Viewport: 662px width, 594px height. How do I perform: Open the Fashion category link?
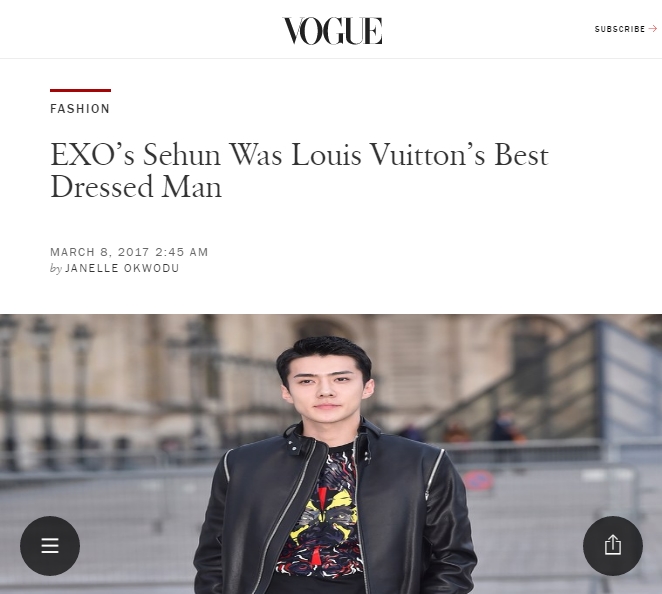pyautogui.click(x=80, y=109)
